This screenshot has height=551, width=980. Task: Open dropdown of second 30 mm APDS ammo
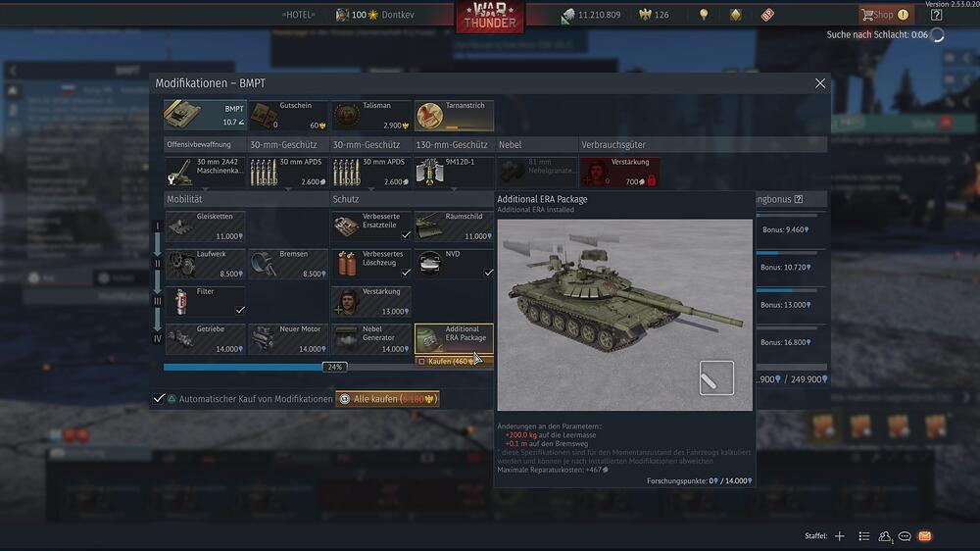click(x=371, y=187)
